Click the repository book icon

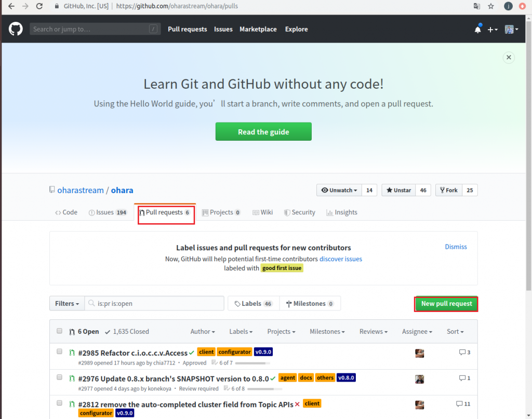52,190
